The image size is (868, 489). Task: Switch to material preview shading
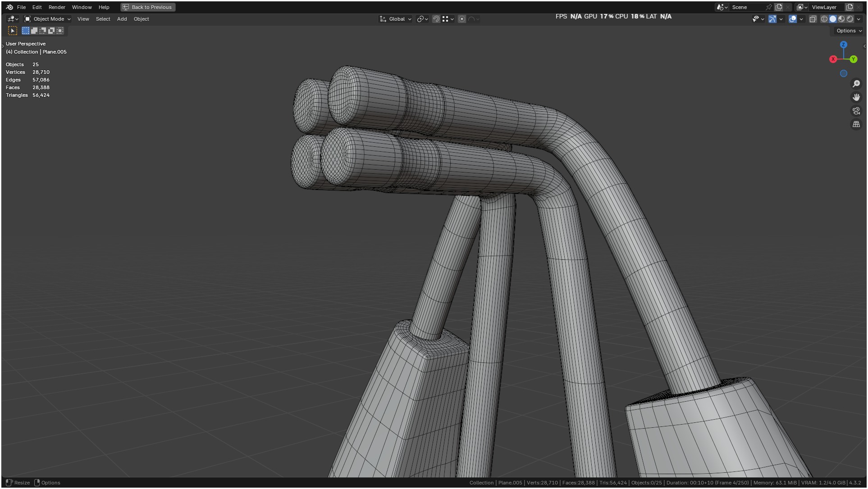point(841,19)
